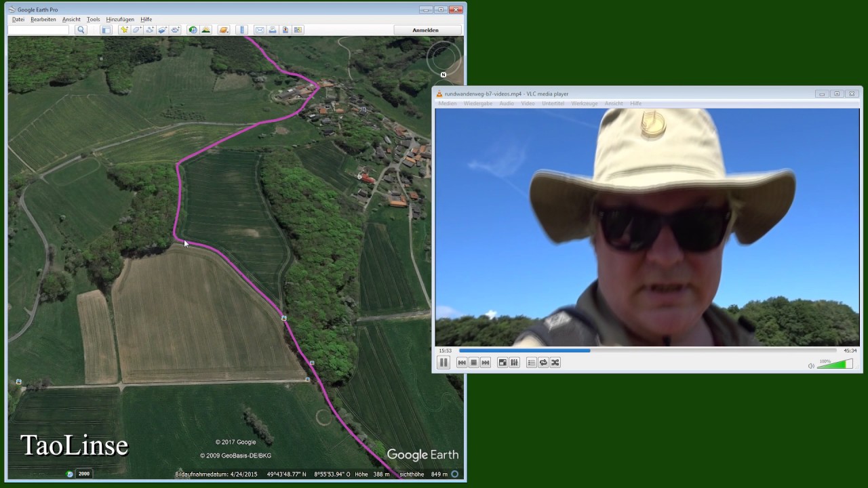This screenshot has height=488, width=868.
Task: Click the streaming status icon in the status bar
Action: [455, 474]
